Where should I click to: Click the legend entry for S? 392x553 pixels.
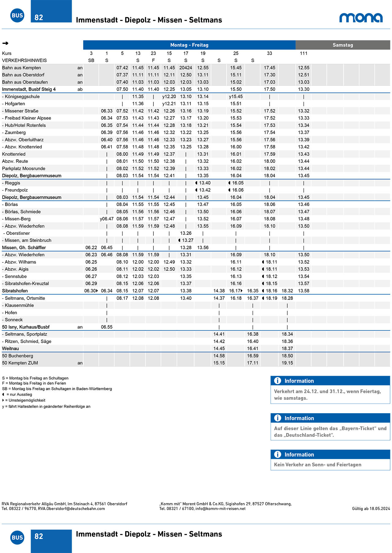point(35,378)
